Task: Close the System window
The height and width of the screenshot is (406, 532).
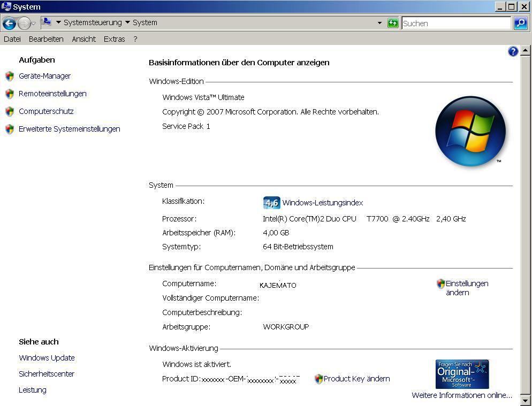Action: 524,6
